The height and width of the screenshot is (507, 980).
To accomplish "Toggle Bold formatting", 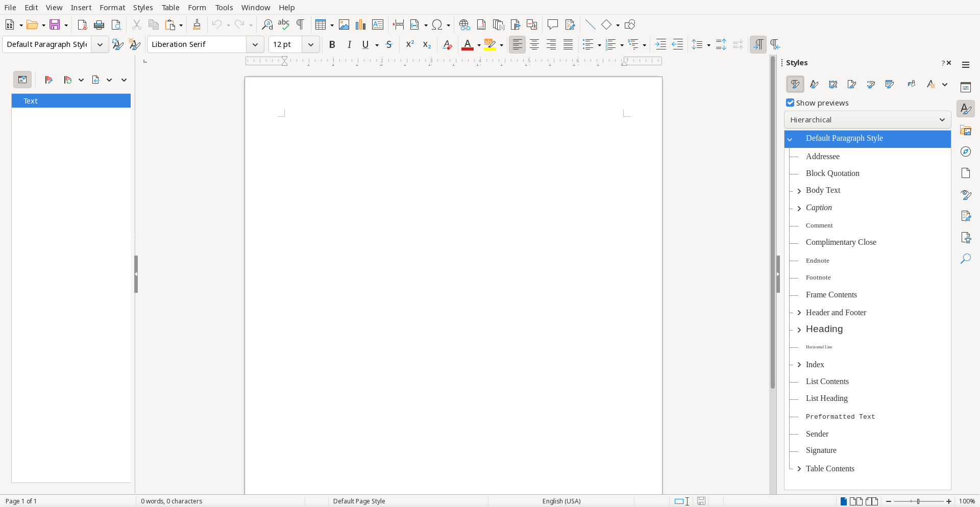I will pyautogui.click(x=332, y=44).
